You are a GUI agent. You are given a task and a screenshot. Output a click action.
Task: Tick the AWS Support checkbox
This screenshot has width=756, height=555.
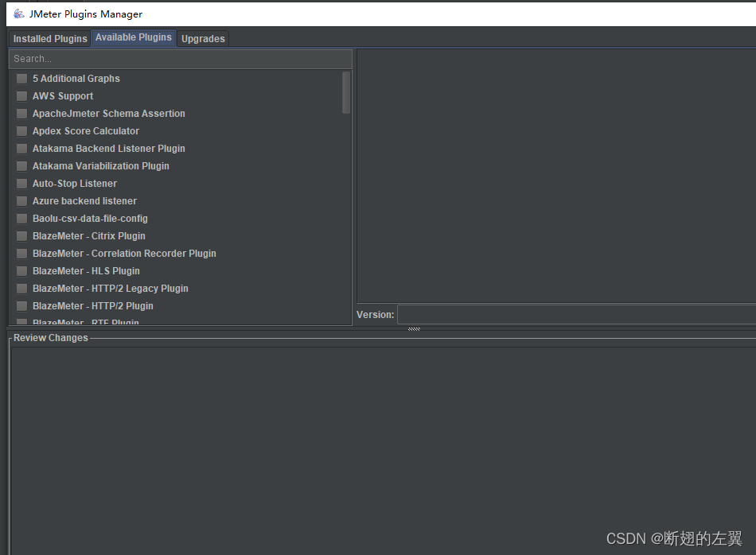[21, 96]
